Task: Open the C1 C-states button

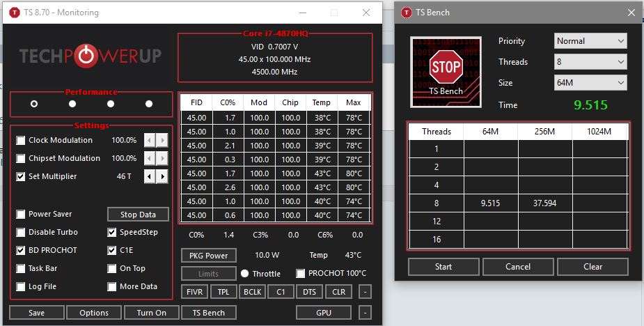Action: 281,292
